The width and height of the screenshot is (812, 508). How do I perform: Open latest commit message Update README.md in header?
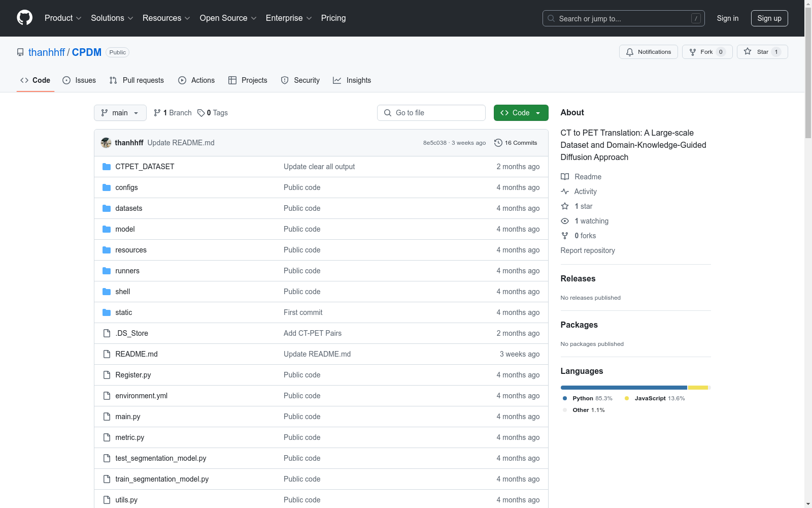(x=181, y=143)
